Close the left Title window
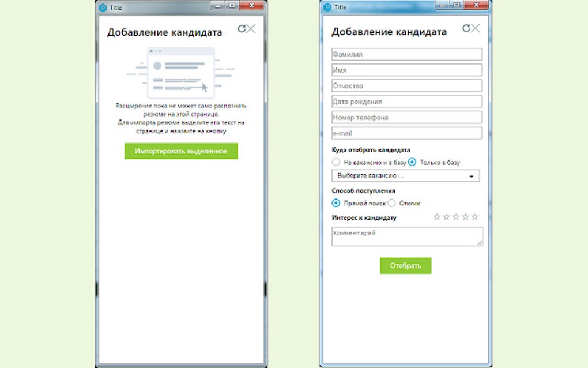Viewport: 588px width, 368px height. pyautogui.click(x=252, y=6)
